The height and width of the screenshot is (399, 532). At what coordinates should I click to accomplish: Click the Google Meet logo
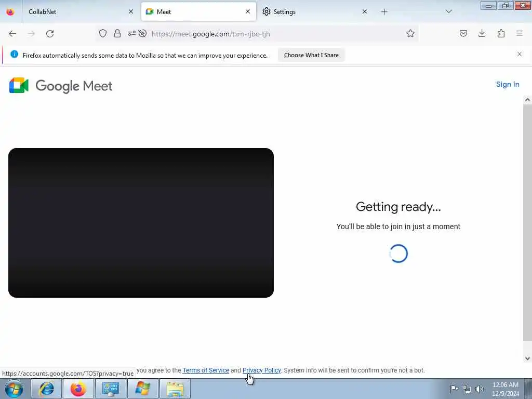[61, 86]
